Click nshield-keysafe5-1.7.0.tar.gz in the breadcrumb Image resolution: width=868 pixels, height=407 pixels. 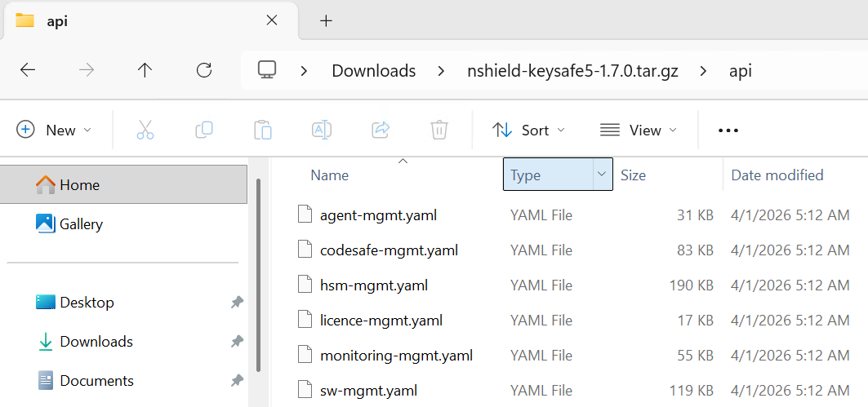click(572, 71)
